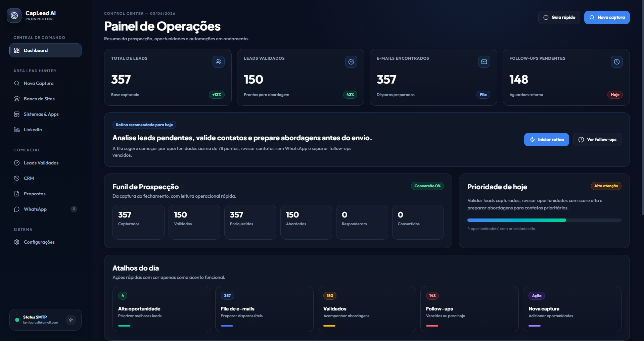Click the Rotina recomendada para hoje tag
Image resolution: width=644 pixels, height=341 pixels.
144,125
